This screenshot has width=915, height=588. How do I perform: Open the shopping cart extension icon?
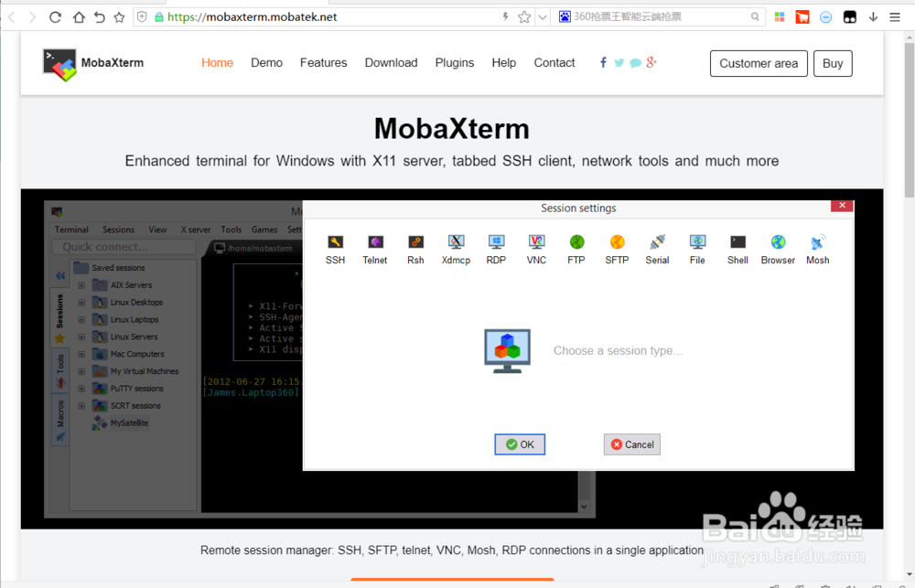(802, 16)
